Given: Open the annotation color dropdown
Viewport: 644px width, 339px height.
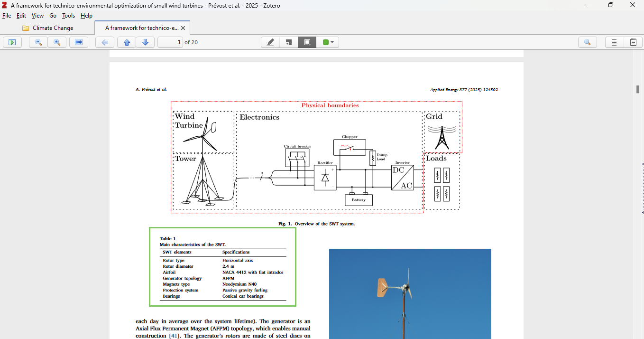Looking at the screenshot, I should [328, 42].
